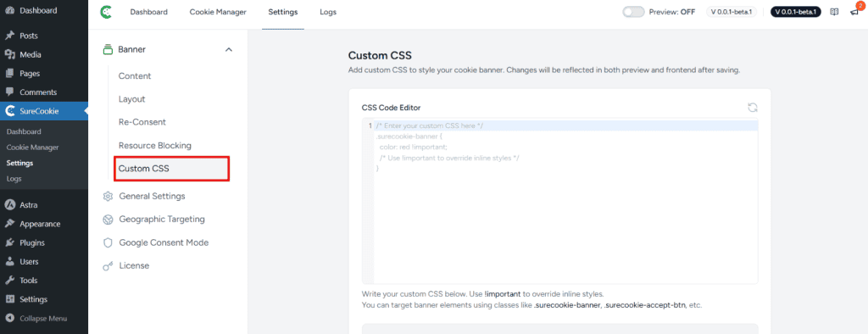Open the Re-Consent settings

(x=142, y=122)
